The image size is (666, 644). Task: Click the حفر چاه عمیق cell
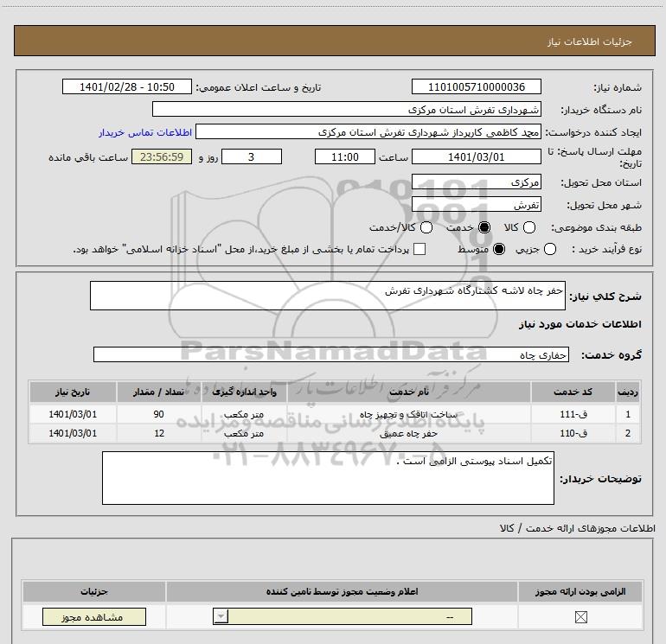[x=408, y=433]
